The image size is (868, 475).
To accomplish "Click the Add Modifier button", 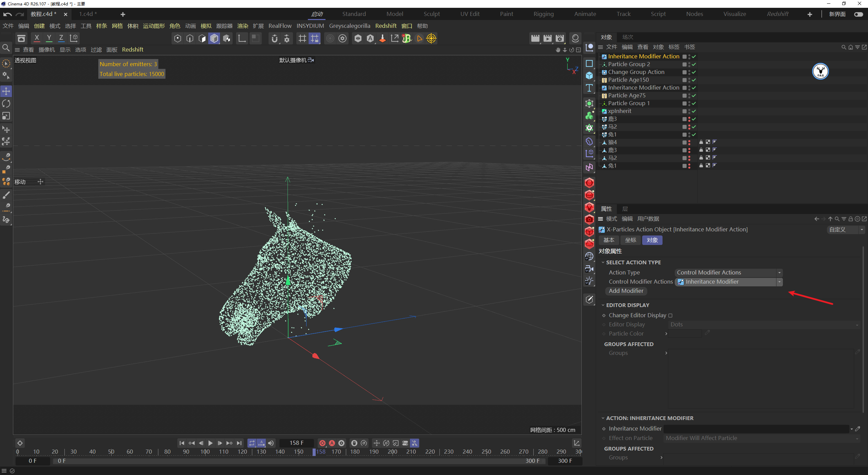I will click(x=626, y=291).
